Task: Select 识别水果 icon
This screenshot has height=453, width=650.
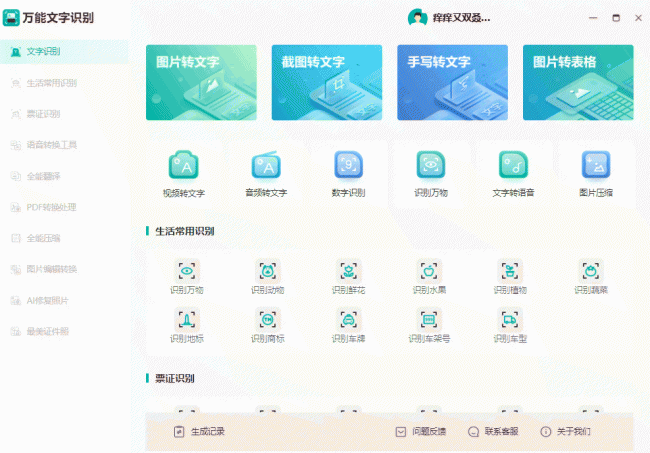Action: [429, 271]
